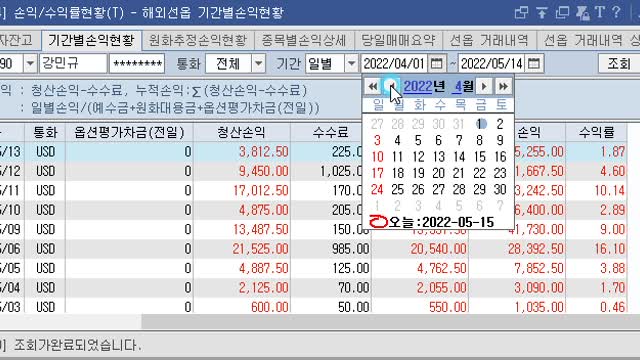The image size is (640, 360).
Task: Expand the account number dropdown arrow
Action: click(x=30, y=64)
